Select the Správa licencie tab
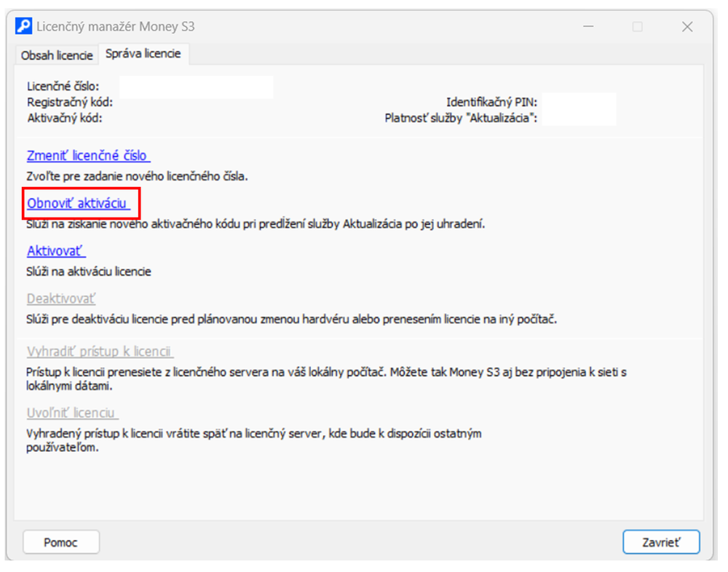728x572 pixels. coord(143,55)
